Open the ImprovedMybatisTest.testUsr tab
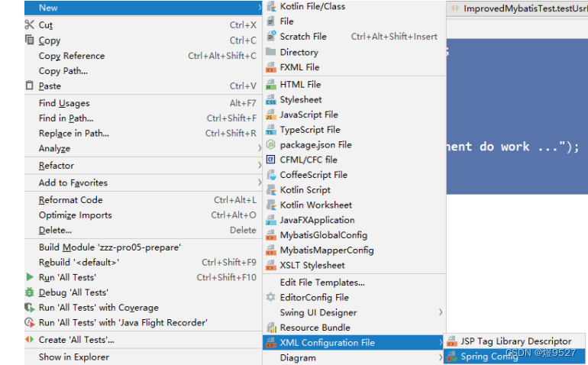Image resolution: width=588 pixels, height=365 pixels. tap(518, 8)
